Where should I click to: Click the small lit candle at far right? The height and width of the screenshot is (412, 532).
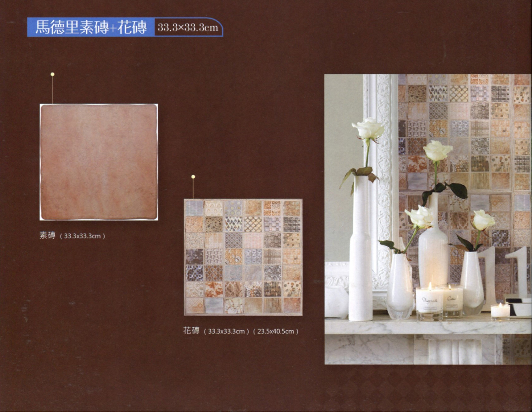(500, 311)
